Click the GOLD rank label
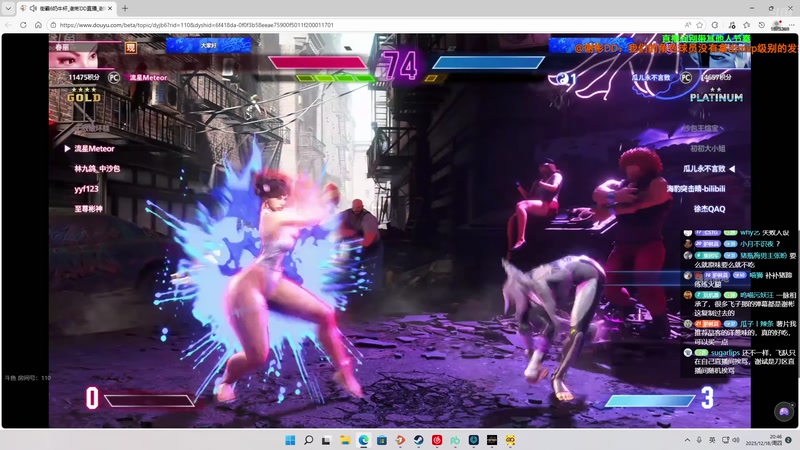Viewport: 800px width, 450px height. tap(84, 97)
